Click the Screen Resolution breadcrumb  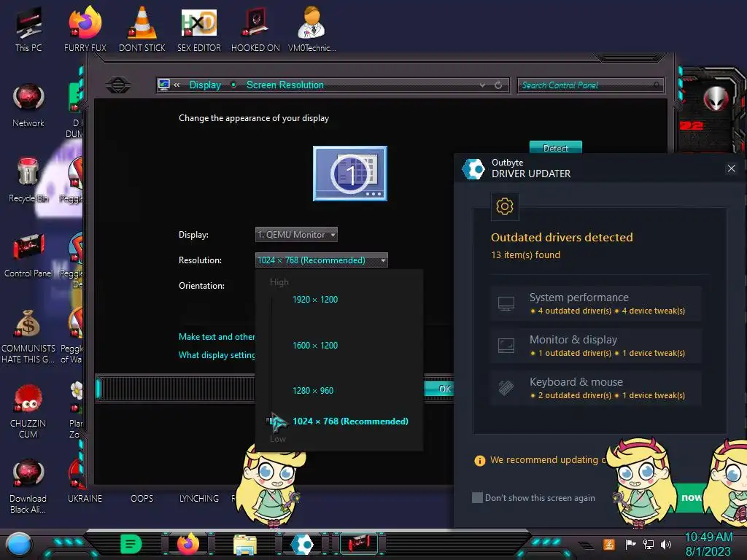(x=285, y=85)
